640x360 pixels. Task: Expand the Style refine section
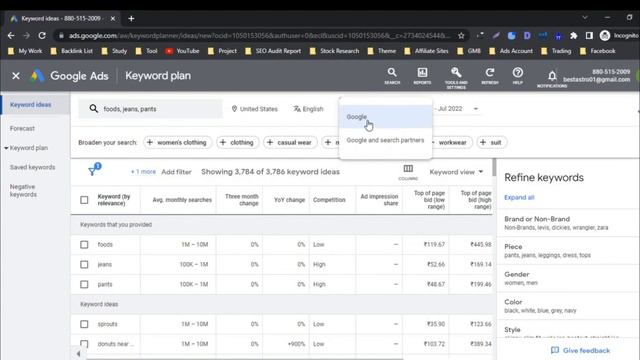click(x=568, y=331)
